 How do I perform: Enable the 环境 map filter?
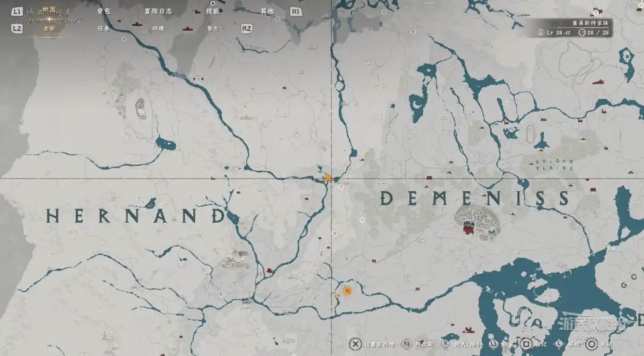click(158, 28)
